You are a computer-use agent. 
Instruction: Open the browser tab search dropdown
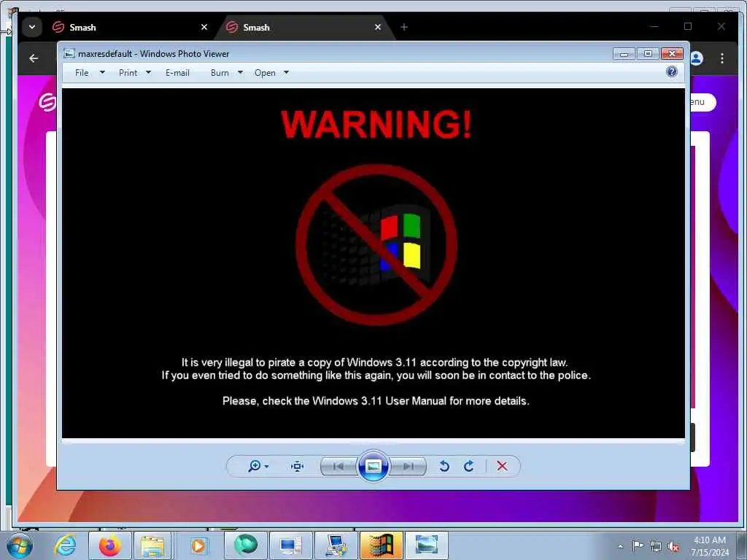click(x=32, y=27)
